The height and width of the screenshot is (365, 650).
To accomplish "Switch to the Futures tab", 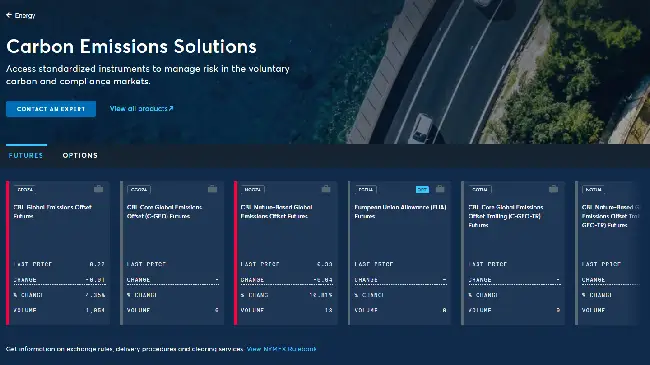I will click(x=26, y=156).
